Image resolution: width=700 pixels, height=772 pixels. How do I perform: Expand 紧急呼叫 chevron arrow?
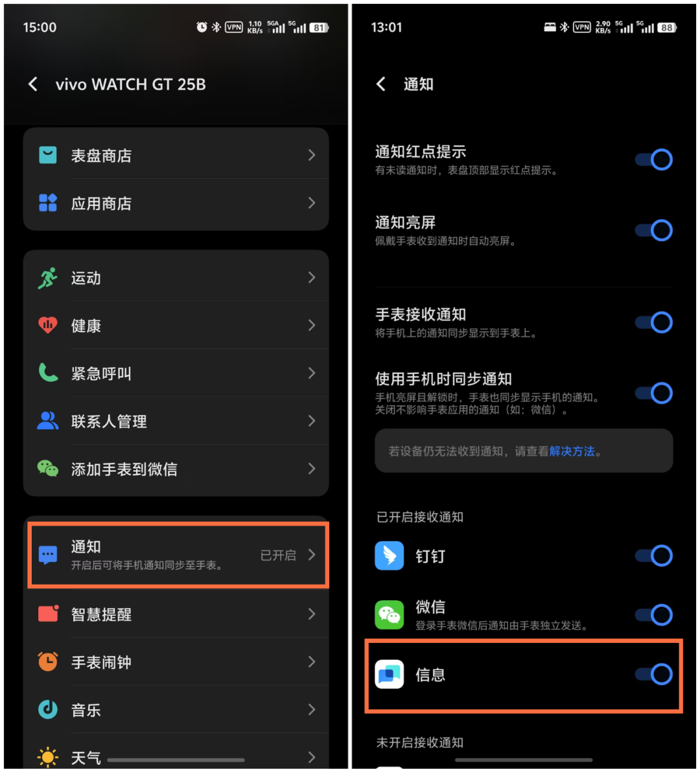(312, 373)
